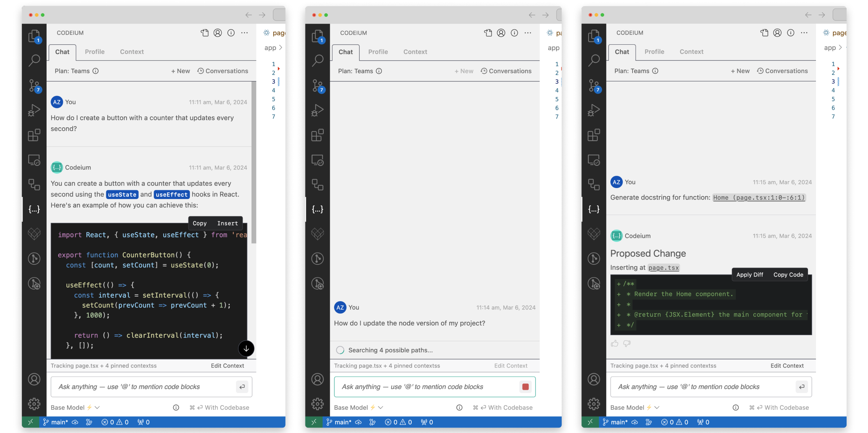Select Codeium braces icon in left window activity bar
Viewport: 868px width, 433px height.
click(34, 209)
